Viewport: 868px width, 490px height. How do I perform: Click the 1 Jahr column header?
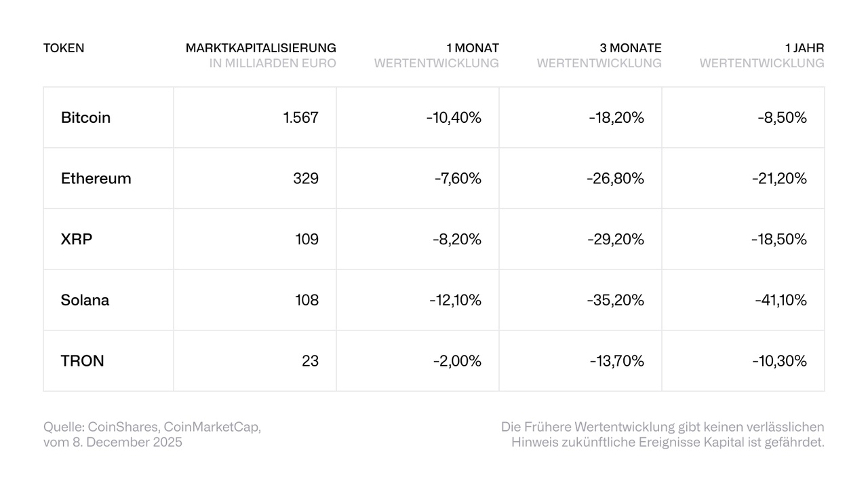click(x=804, y=48)
